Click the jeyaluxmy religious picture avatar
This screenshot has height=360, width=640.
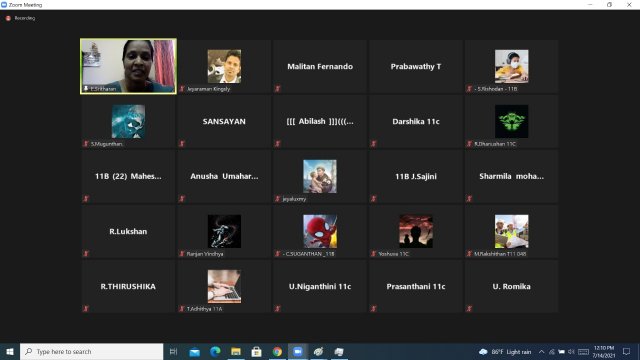[320, 176]
